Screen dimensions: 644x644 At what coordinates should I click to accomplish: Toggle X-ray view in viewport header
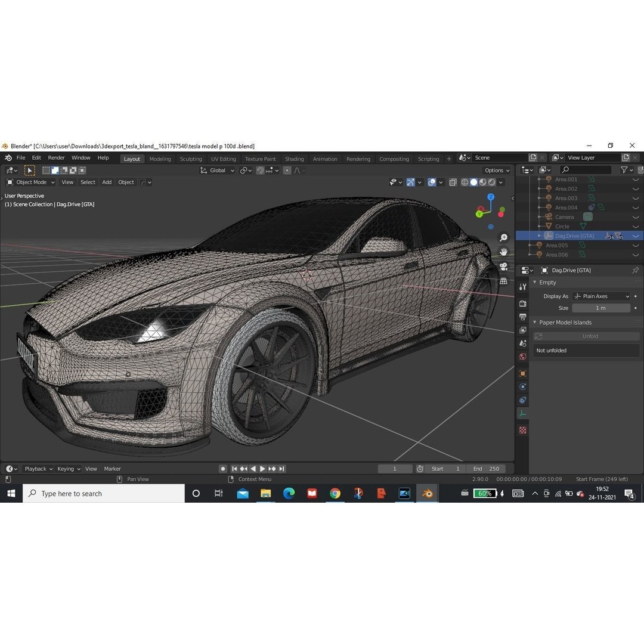[453, 182]
